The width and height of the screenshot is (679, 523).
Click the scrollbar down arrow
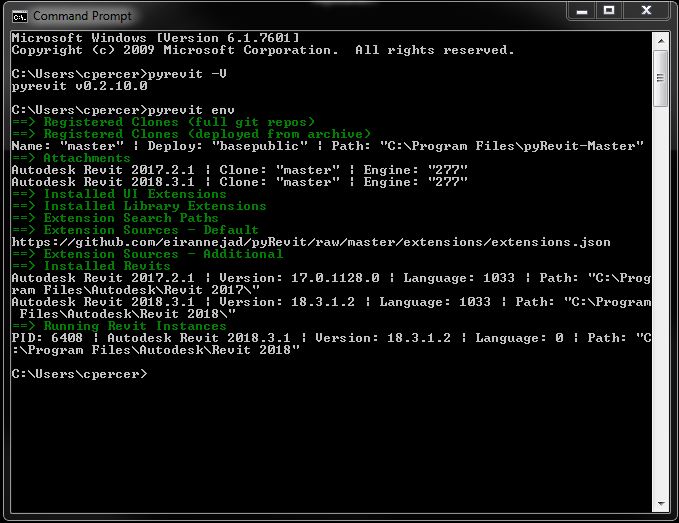tap(661, 504)
